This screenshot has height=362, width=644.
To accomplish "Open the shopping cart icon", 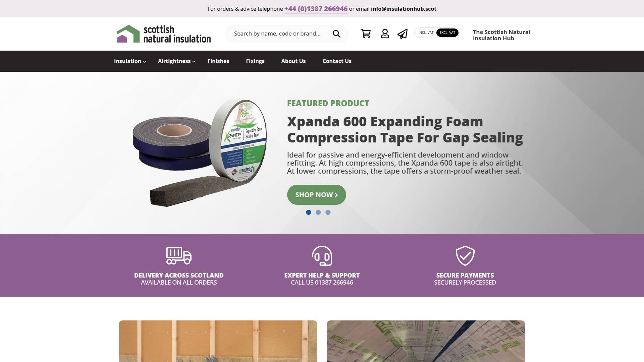I will pyautogui.click(x=366, y=34).
